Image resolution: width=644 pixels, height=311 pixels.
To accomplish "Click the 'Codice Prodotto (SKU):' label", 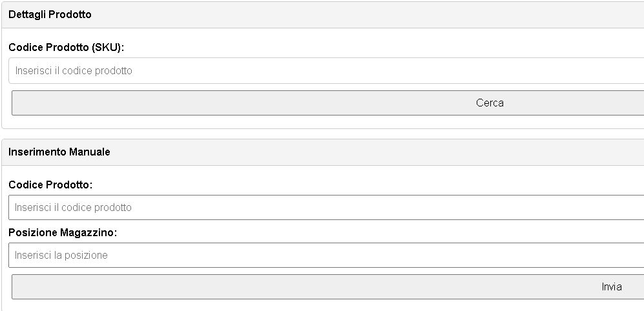I will [66, 48].
